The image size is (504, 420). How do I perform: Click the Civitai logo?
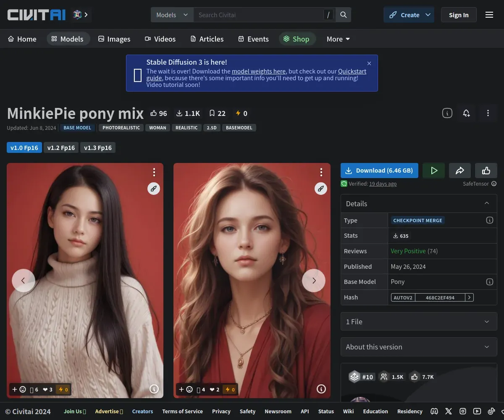pyautogui.click(x=37, y=15)
